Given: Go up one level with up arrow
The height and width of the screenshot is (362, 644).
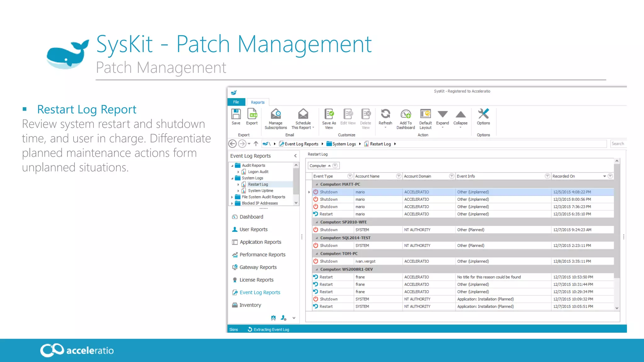Looking at the screenshot, I should [x=256, y=144].
